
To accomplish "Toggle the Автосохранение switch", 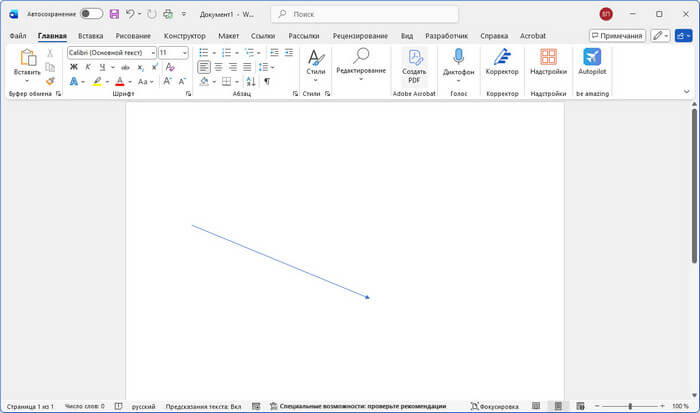I will click(91, 14).
